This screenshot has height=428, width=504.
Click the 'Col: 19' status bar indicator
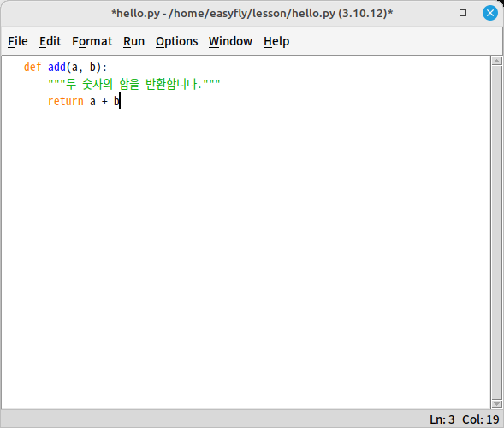pyautogui.click(x=481, y=419)
